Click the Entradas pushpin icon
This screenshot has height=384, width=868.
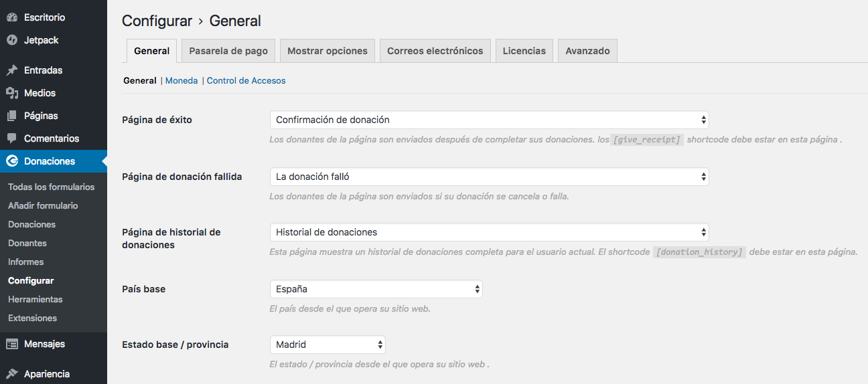point(12,70)
